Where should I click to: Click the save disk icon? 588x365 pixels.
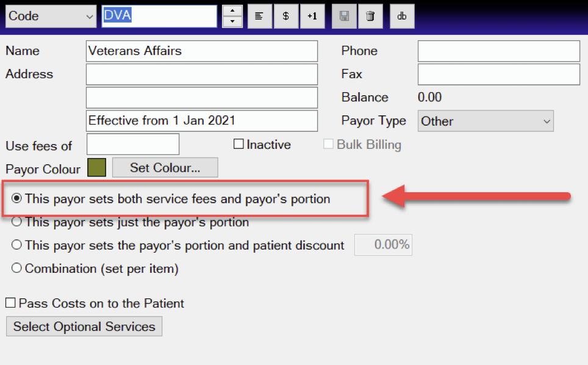pyautogui.click(x=344, y=16)
